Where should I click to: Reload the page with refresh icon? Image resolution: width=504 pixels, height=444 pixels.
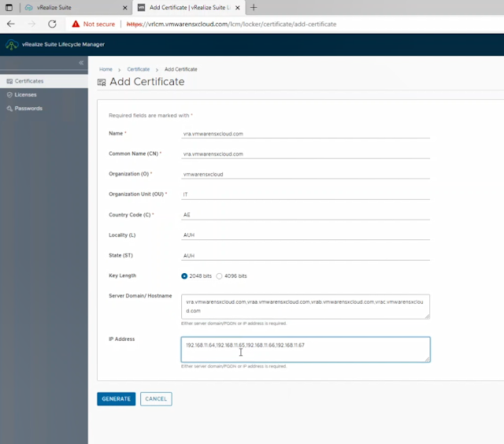[x=52, y=24]
